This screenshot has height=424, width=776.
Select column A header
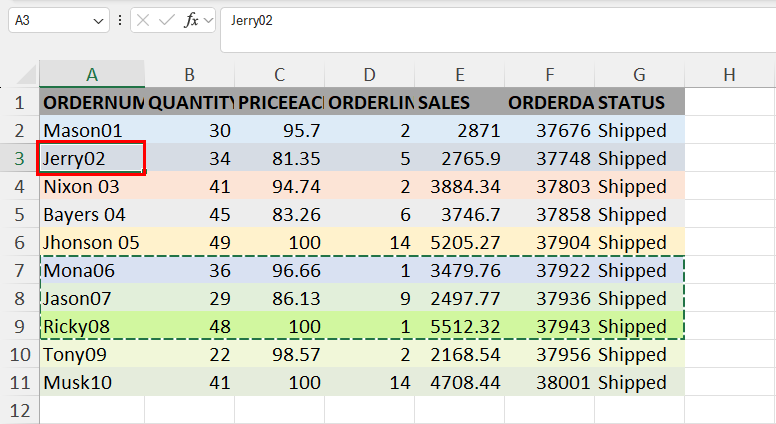coord(92,74)
